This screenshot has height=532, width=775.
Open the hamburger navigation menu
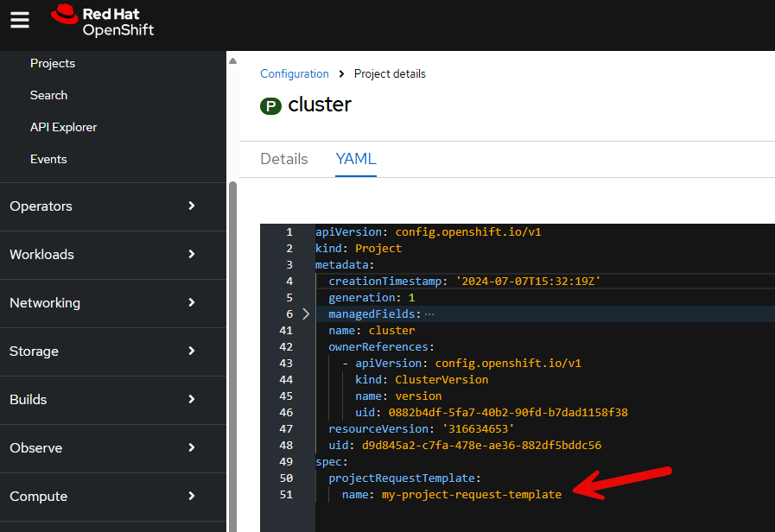click(x=20, y=20)
